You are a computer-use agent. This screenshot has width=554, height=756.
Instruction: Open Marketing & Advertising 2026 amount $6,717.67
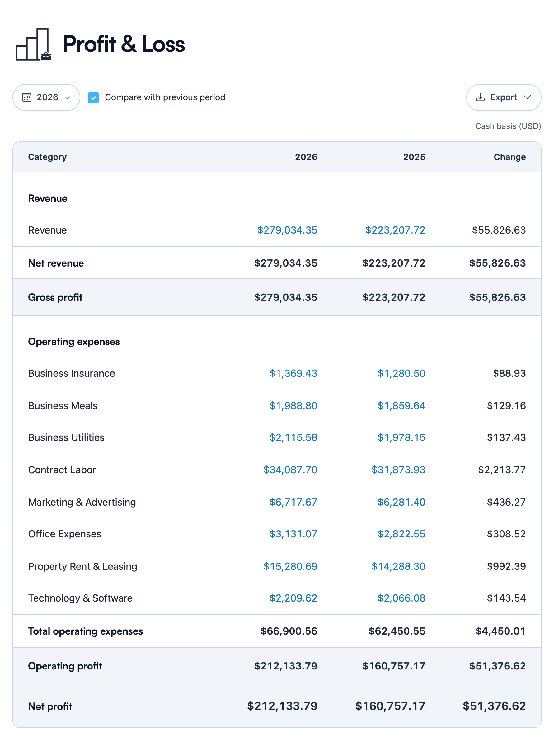[293, 502]
